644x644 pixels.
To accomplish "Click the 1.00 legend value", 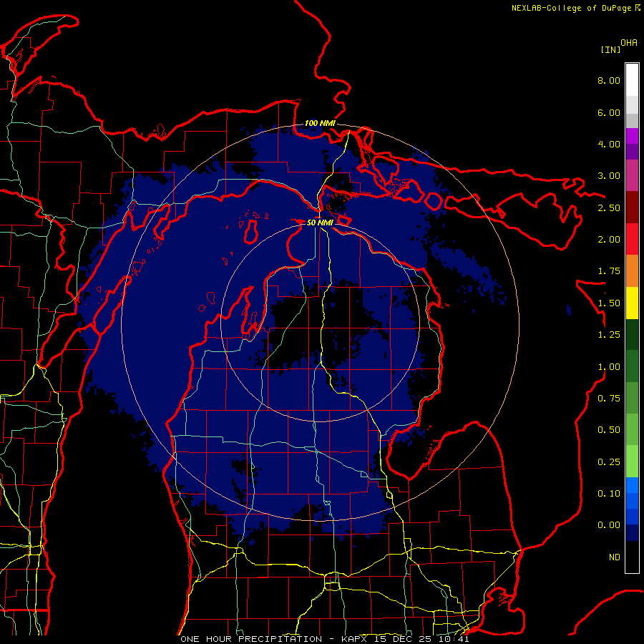I will pyautogui.click(x=609, y=367).
